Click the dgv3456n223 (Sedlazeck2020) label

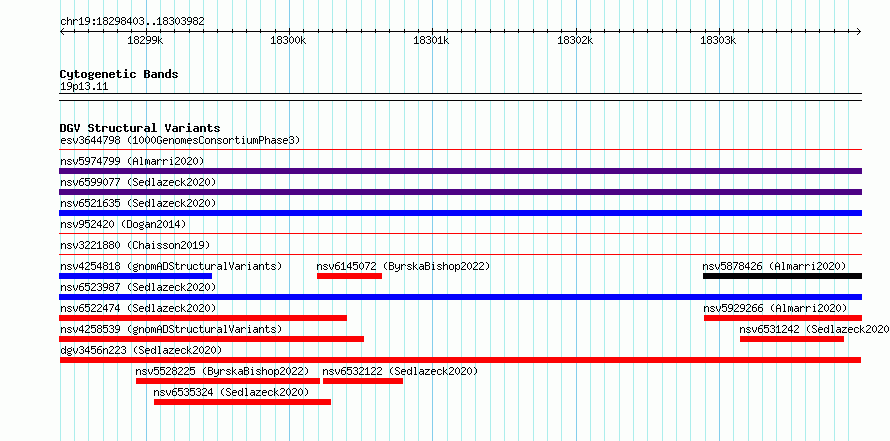[141, 350]
